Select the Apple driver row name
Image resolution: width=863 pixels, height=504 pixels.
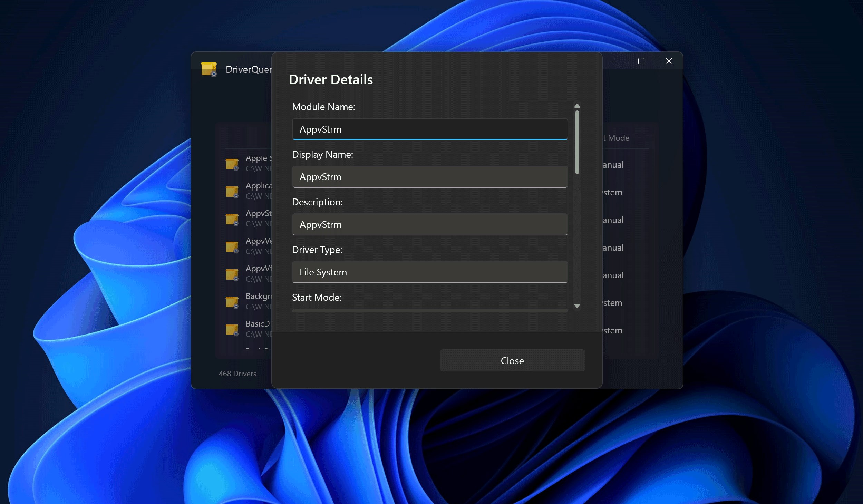click(x=259, y=158)
